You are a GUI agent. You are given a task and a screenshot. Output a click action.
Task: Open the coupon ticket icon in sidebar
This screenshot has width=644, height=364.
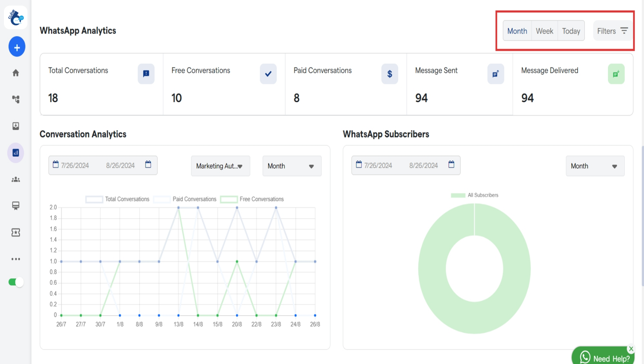16,232
